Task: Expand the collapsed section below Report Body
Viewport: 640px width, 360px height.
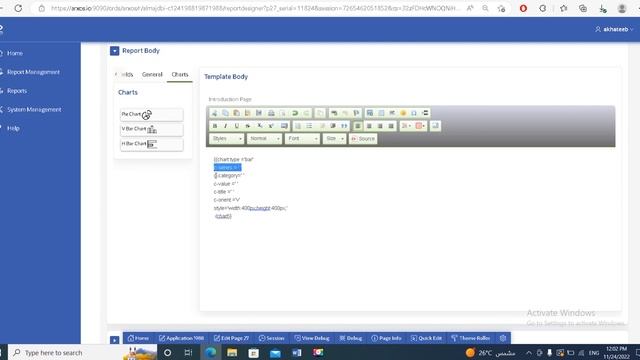Action: point(114,340)
